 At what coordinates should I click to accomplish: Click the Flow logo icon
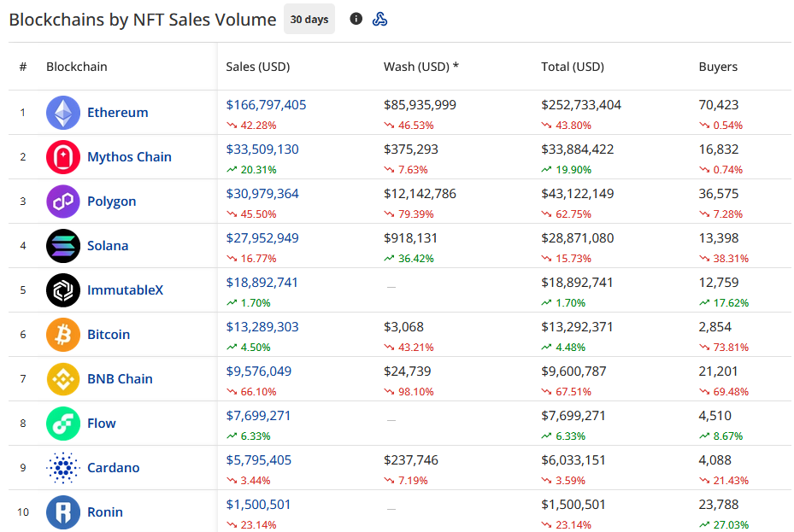point(62,424)
